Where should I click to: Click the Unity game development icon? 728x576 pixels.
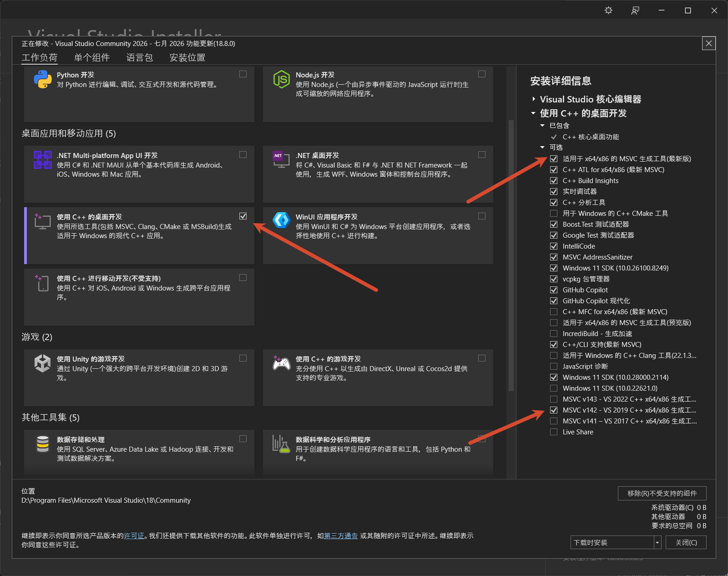(x=43, y=363)
